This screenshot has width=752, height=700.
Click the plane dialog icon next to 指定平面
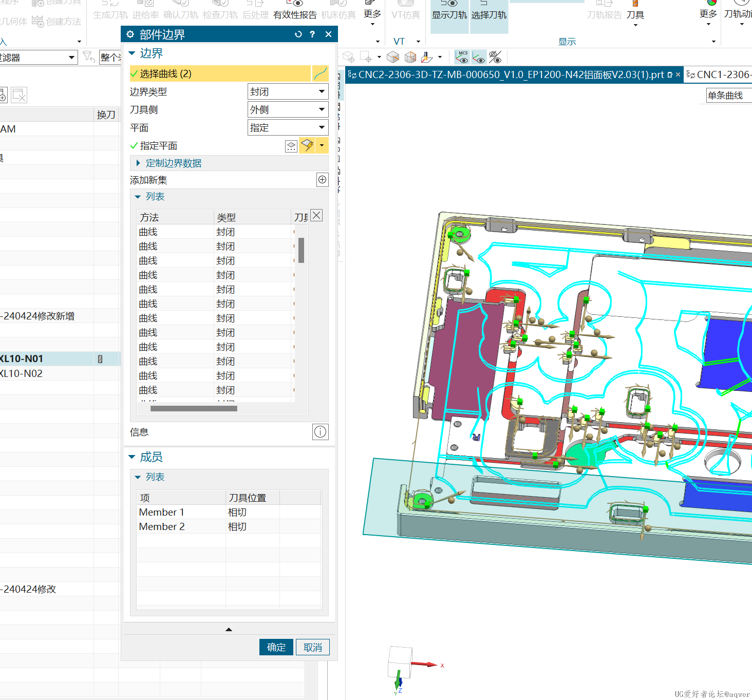291,146
